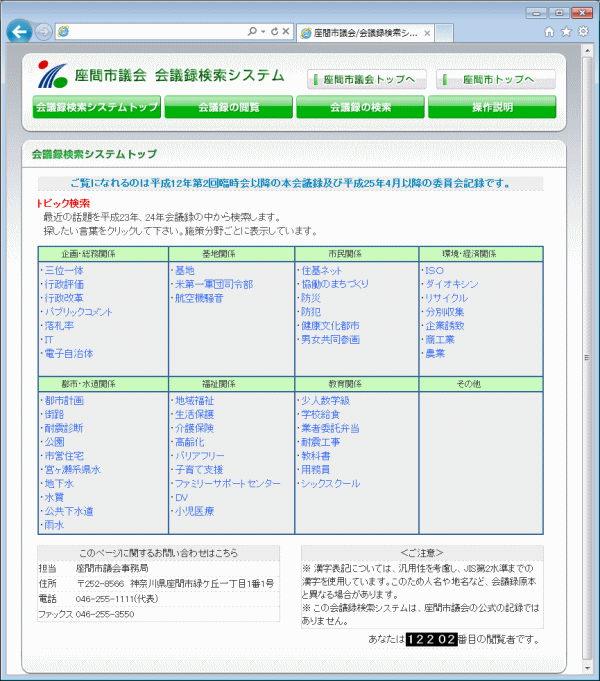Click the vertical page scrollbar

[587, 357]
